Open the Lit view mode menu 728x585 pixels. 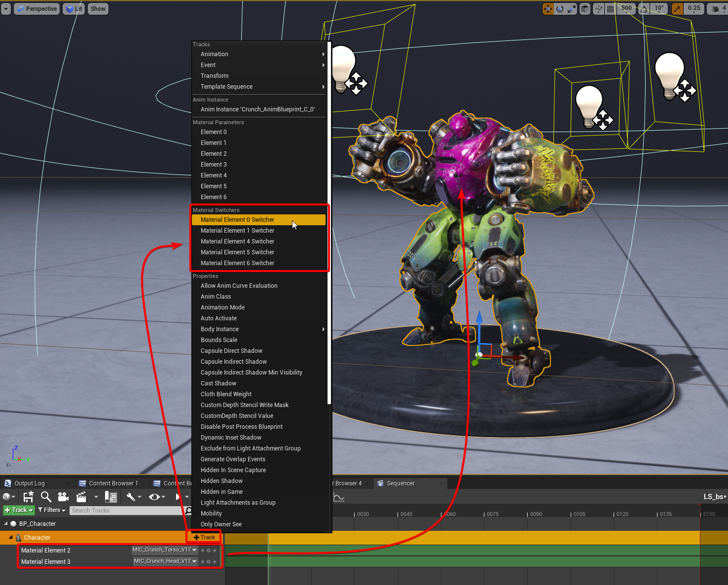[74, 9]
